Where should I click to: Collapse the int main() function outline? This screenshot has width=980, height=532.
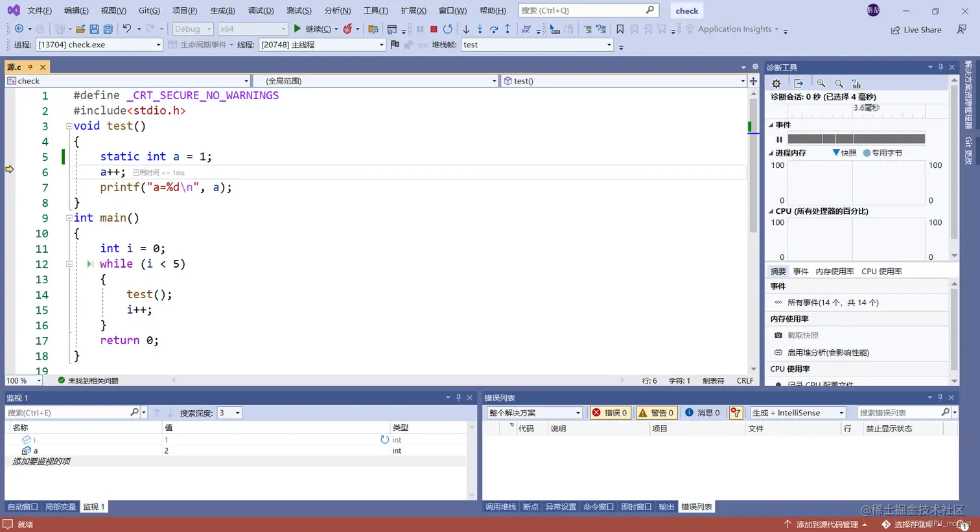(x=69, y=218)
